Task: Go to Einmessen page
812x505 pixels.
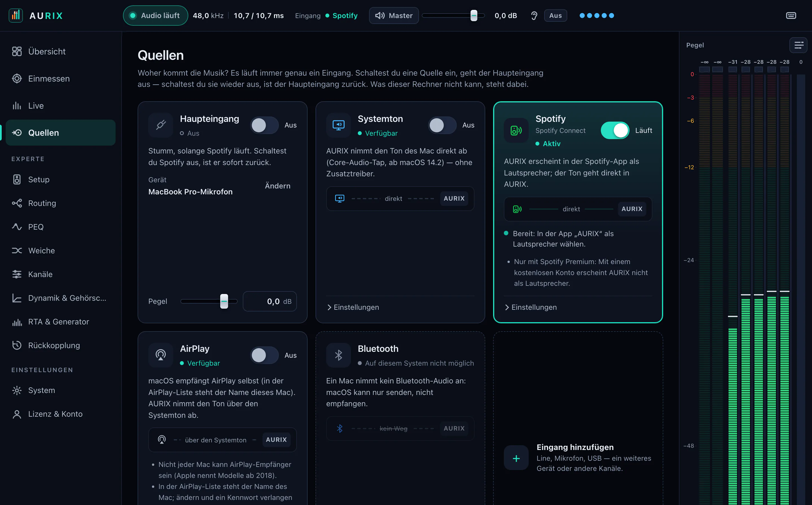Action: [x=61, y=78]
